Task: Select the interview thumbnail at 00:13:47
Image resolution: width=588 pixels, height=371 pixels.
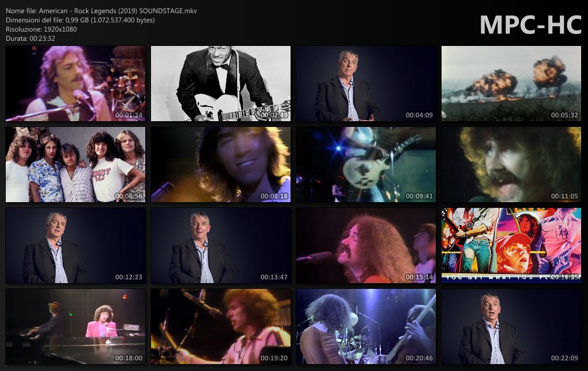Action: 220,246
